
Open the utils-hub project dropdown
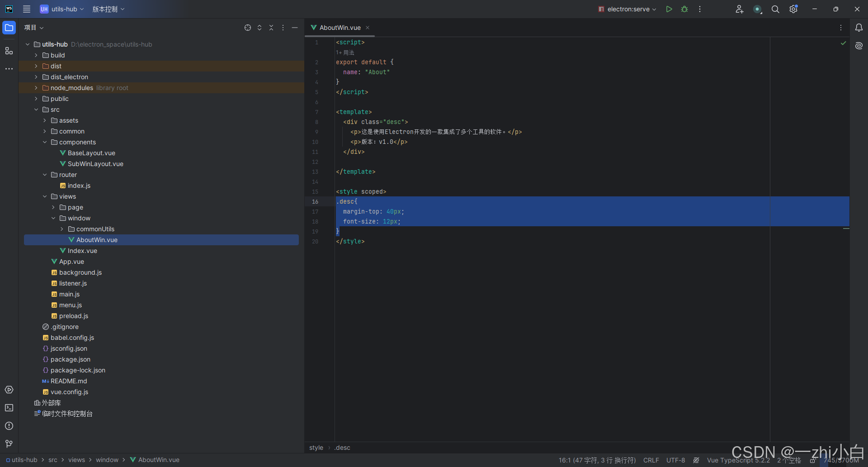[x=62, y=9]
